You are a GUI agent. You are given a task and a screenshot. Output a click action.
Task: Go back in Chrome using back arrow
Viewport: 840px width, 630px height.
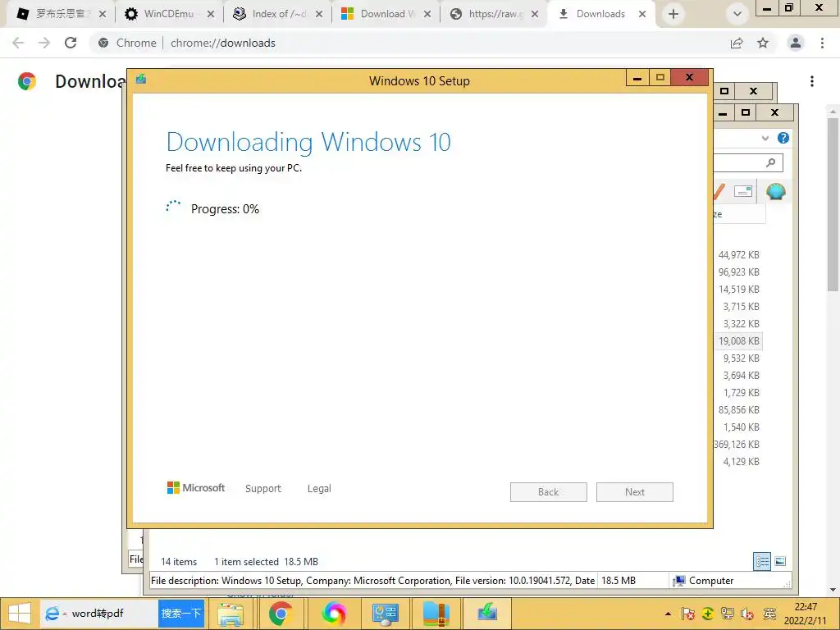coord(18,43)
